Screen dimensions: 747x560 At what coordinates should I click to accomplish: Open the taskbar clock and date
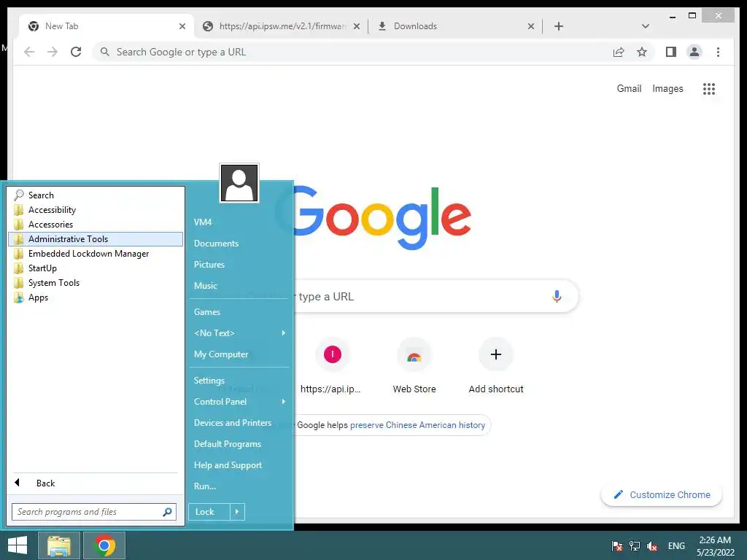coord(715,546)
